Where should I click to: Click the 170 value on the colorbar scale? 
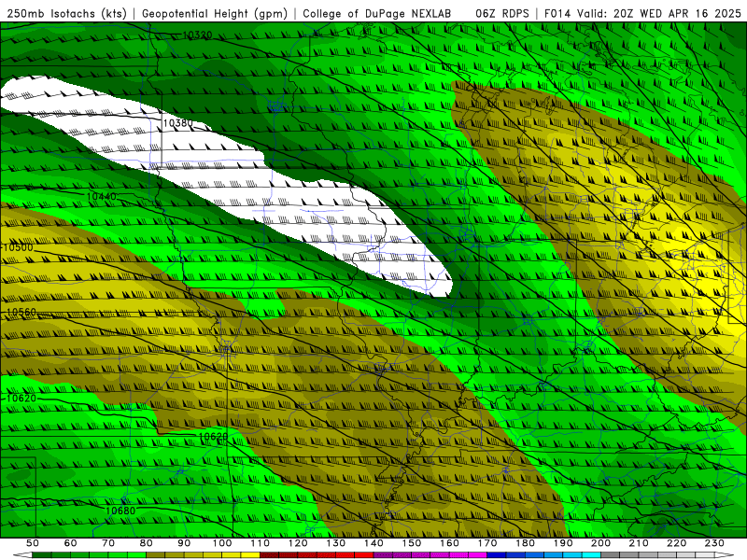click(x=487, y=543)
